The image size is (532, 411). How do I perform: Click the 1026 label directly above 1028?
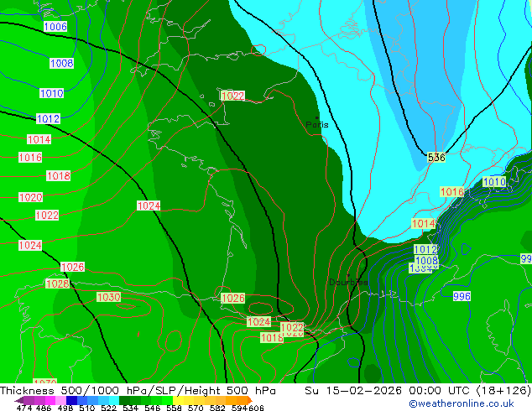click(x=73, y=268)
